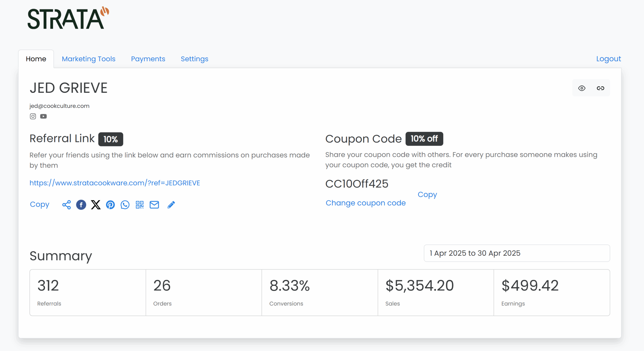Click the 312 Referrals stat
This screenshot has width=644, height=351.
(x=88, y=292)
